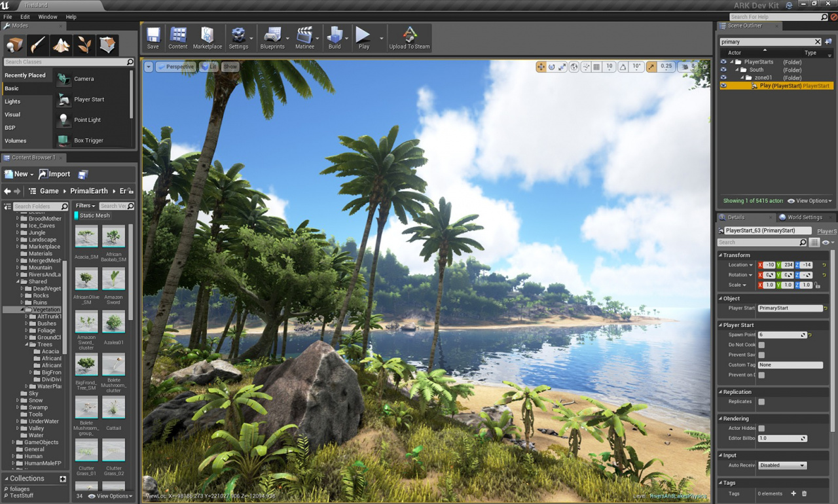Open Scene Outliner View Options
The image size is (838, 504).
[810, 201]
